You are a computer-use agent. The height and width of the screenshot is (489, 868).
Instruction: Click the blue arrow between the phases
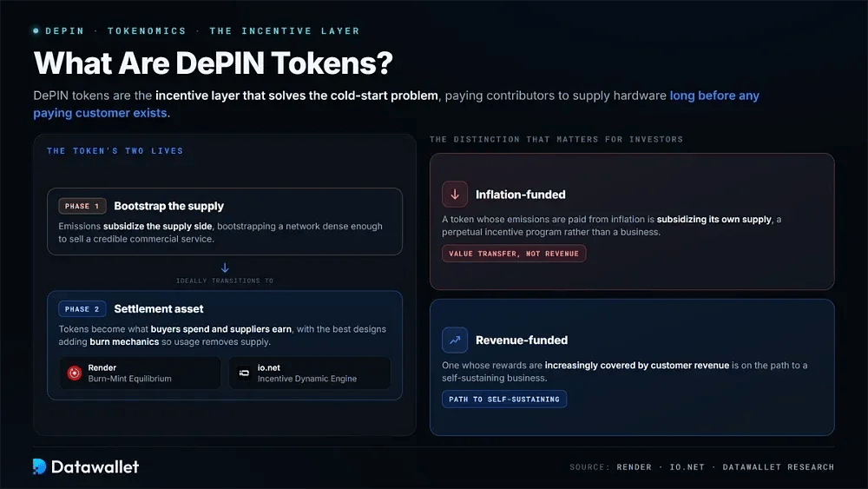pos(225,268)
